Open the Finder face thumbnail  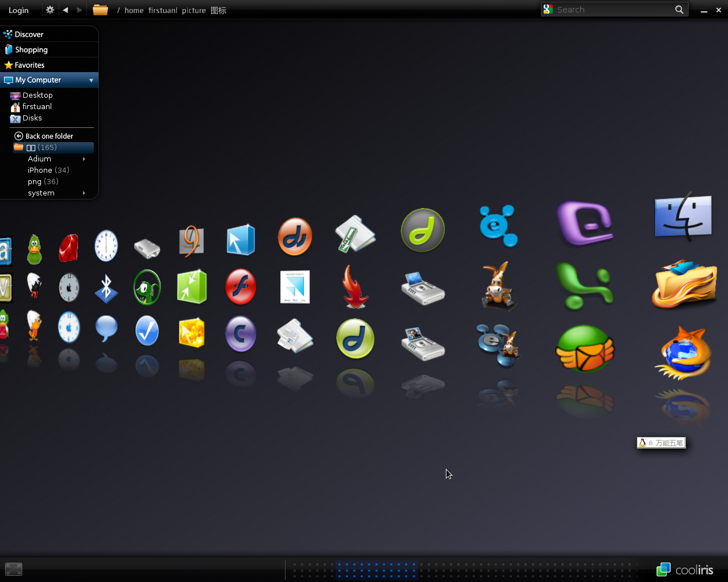pos(683,217)
